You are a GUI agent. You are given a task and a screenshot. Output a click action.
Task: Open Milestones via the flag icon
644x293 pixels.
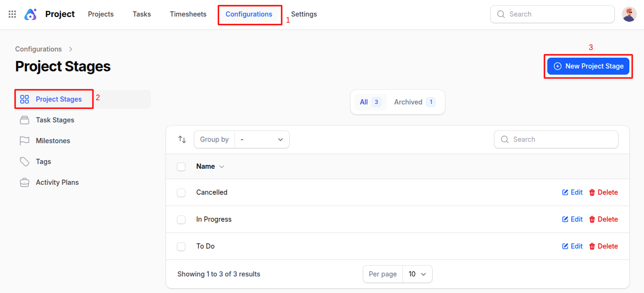coord(25,141)
